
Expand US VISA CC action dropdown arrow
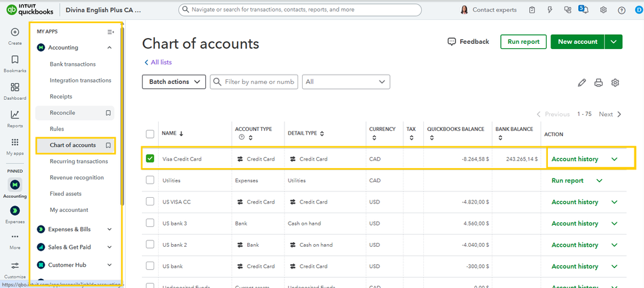(614, 202)
